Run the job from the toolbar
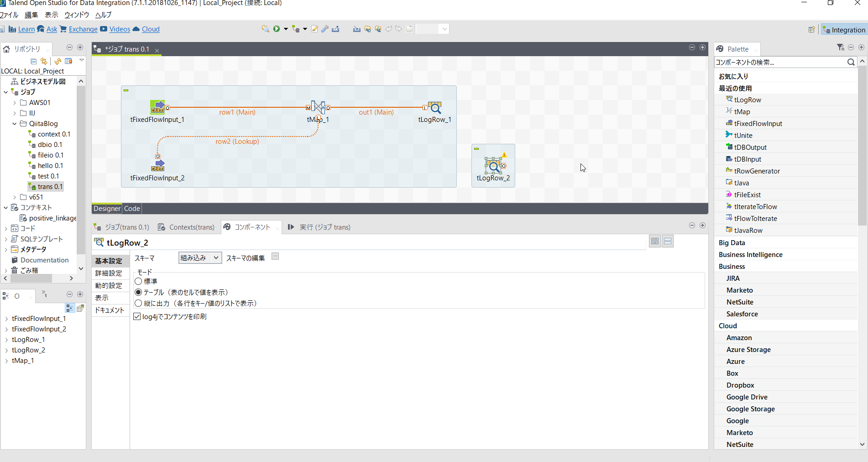This screenshot has width=868, height=462. coord(277,29)
